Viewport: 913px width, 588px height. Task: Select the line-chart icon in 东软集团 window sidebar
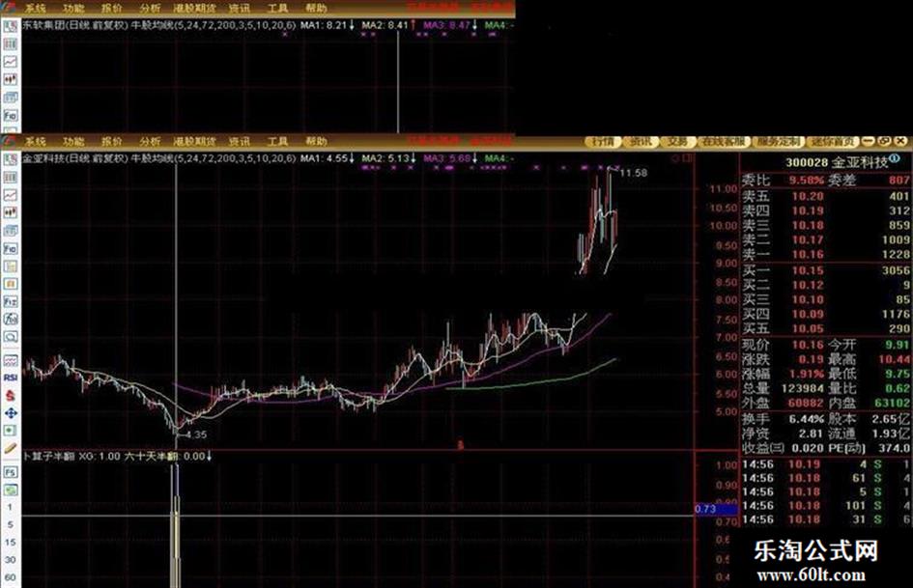coord(11,62)
